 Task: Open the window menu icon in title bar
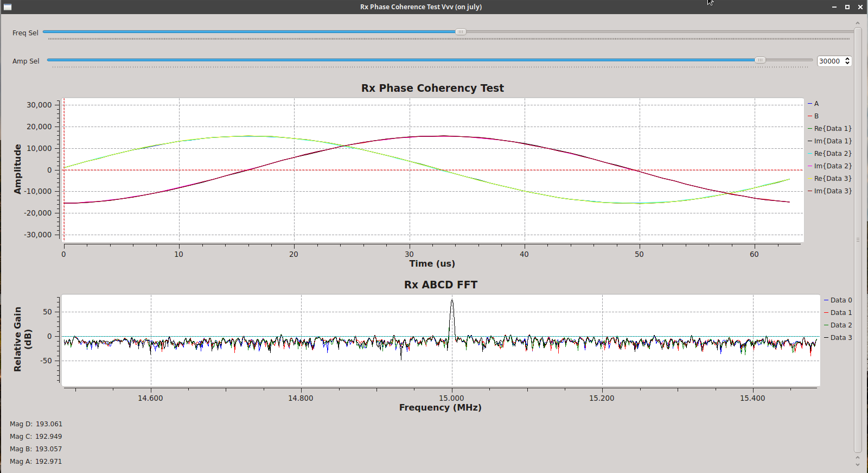[8, 7]
